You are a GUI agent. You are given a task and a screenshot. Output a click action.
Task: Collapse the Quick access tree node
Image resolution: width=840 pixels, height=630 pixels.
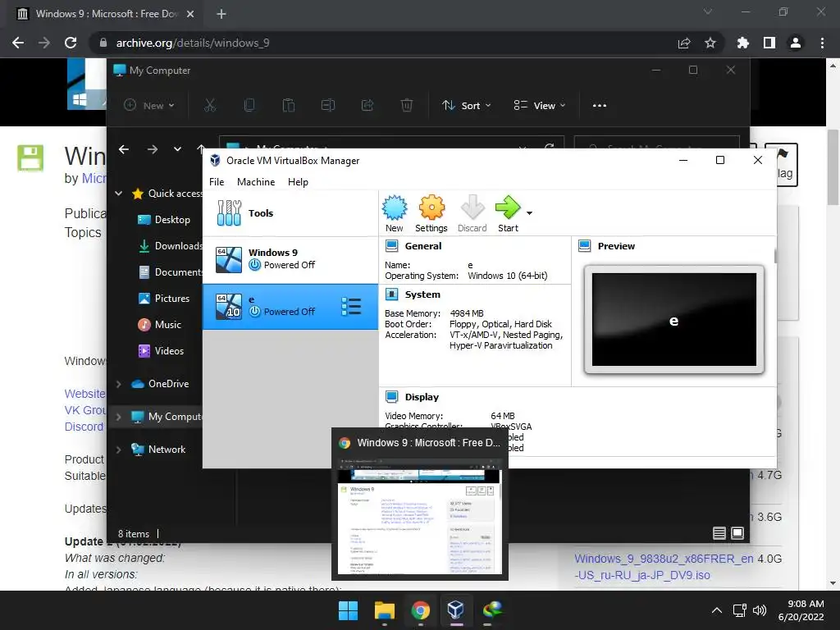click(x=118, y=194)
